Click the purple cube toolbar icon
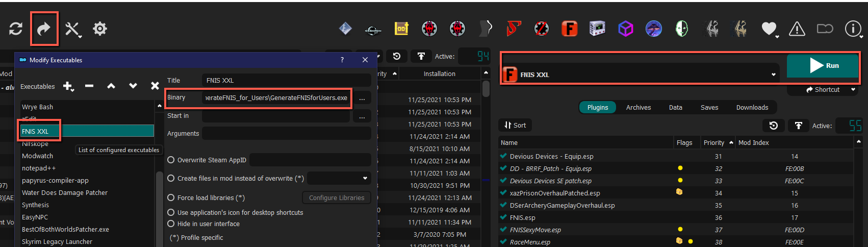 coord(626,29)
